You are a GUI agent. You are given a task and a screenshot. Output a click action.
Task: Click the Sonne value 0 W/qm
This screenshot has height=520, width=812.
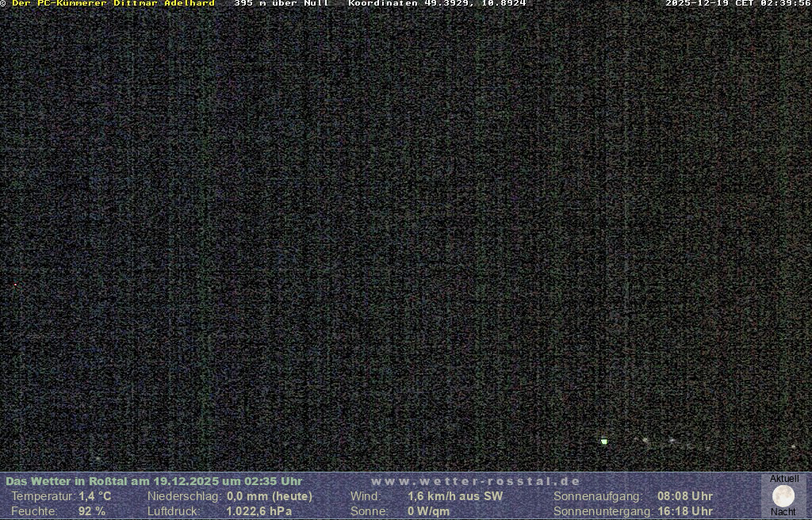[429, 511]
